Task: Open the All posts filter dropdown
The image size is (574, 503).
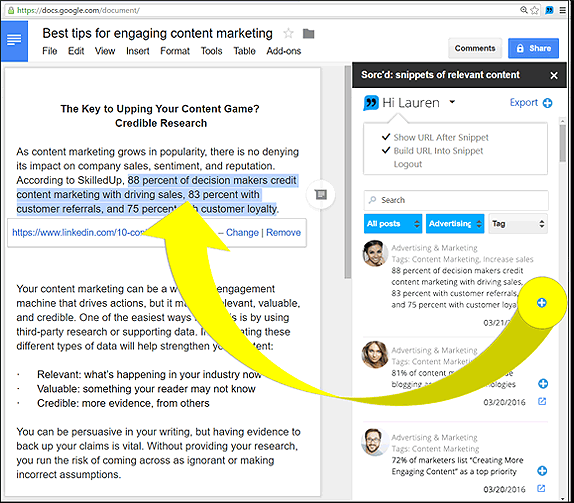Action: [393, 224]
